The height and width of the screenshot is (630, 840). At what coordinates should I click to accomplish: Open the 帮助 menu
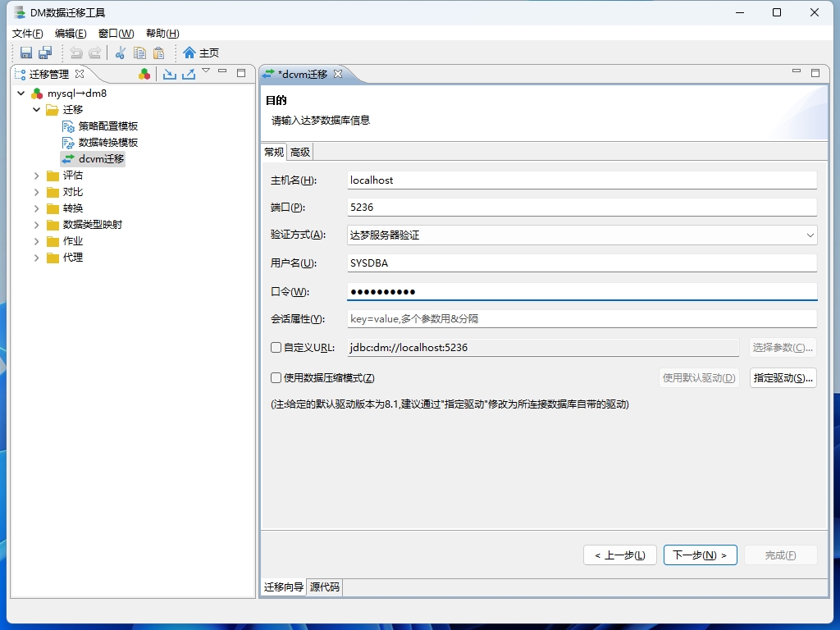[163, 33]
